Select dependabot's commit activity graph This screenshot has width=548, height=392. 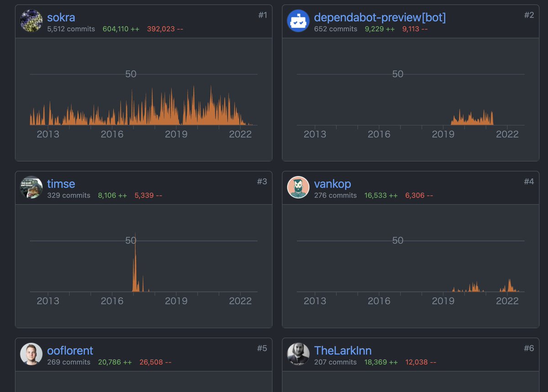[x=472, y=117]
